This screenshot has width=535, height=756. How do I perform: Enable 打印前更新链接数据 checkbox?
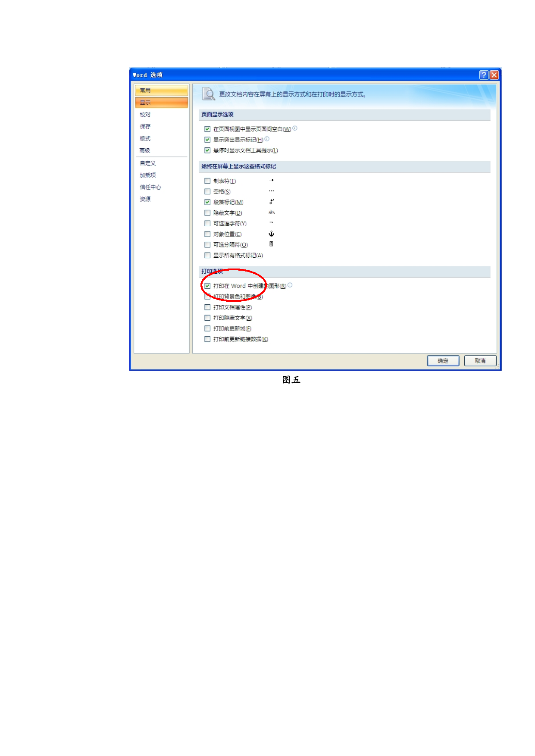click(207, 339)
